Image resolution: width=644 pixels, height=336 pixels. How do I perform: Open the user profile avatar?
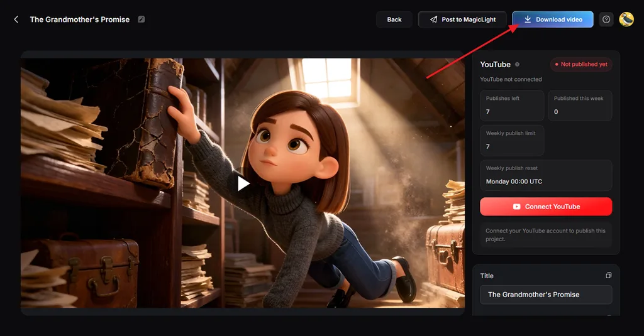[626, 19]
